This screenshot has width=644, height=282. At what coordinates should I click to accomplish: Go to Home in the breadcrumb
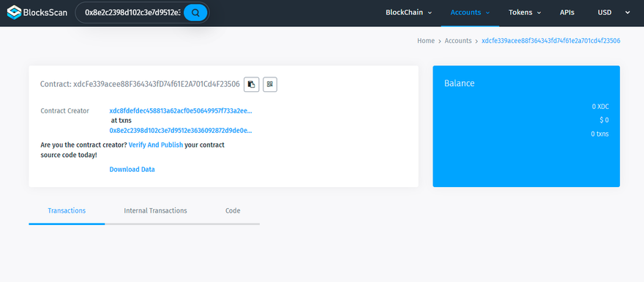click(x=426, y=41)
